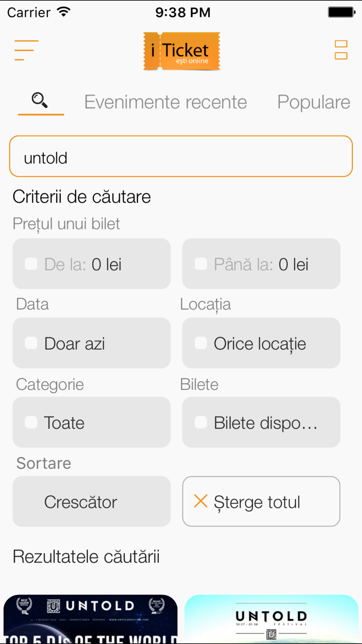Open the dark UNTOLD event thumbnail
Screen dimensions: 362x644
pyautogui.click(x=90, y=619)
